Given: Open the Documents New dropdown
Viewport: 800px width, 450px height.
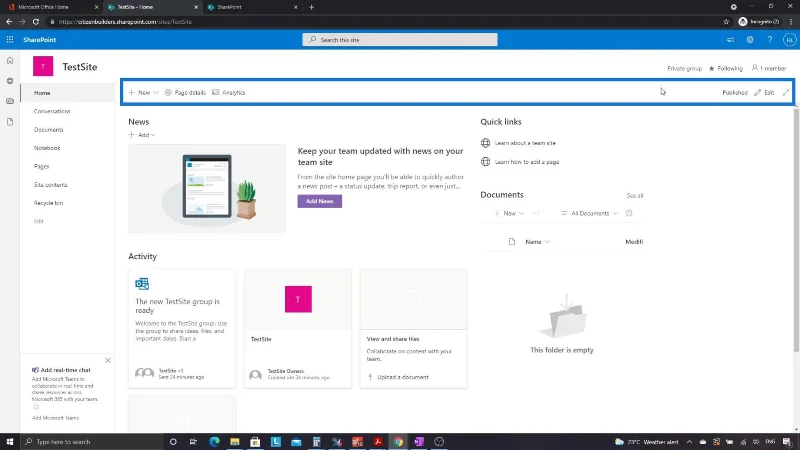Looking at the screenshot, I should [x=509, y=213].
